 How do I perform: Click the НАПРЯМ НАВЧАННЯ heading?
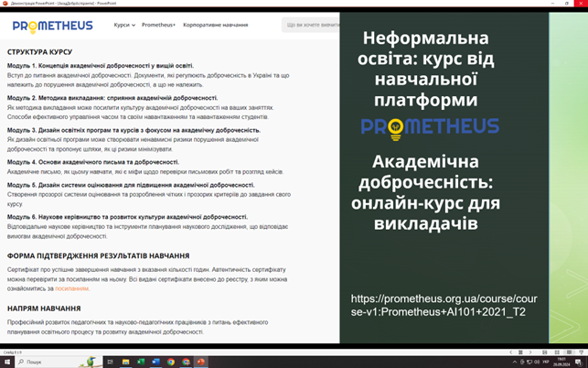tap(44, 308)
